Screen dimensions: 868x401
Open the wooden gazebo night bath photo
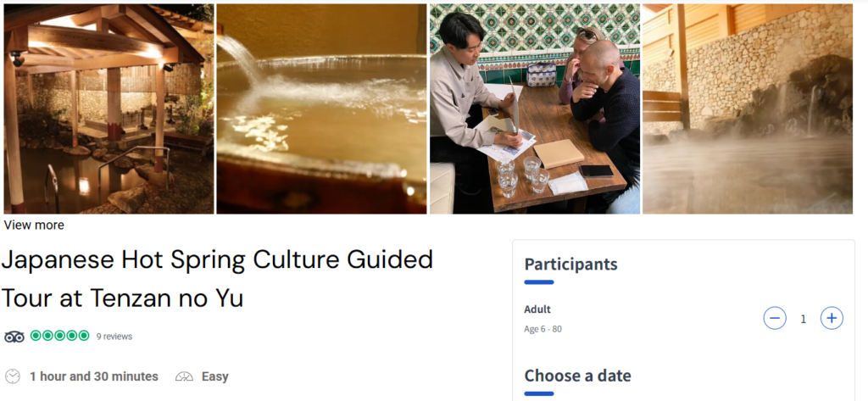[x=108, y=109]
